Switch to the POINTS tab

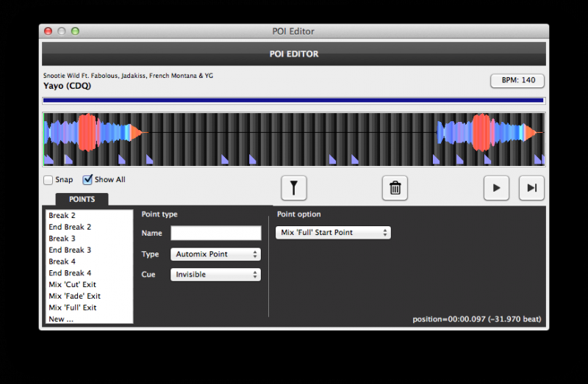pyautogui.click(x=82, y=199)
